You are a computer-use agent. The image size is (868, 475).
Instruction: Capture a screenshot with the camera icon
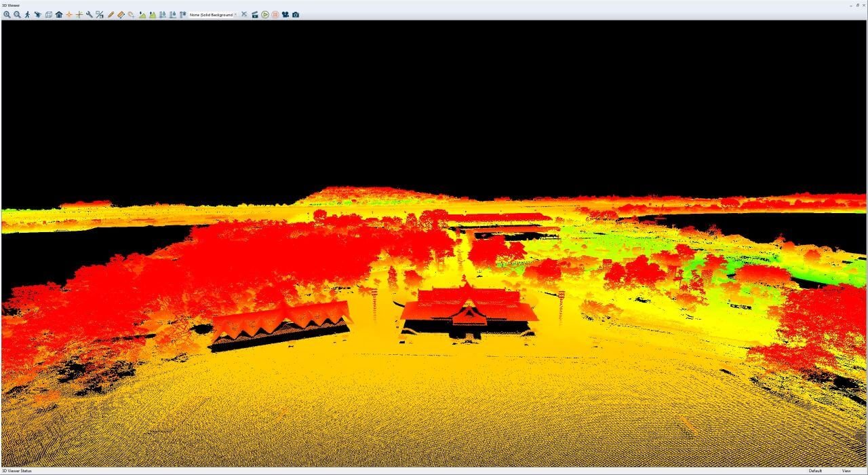pos(296,14)
